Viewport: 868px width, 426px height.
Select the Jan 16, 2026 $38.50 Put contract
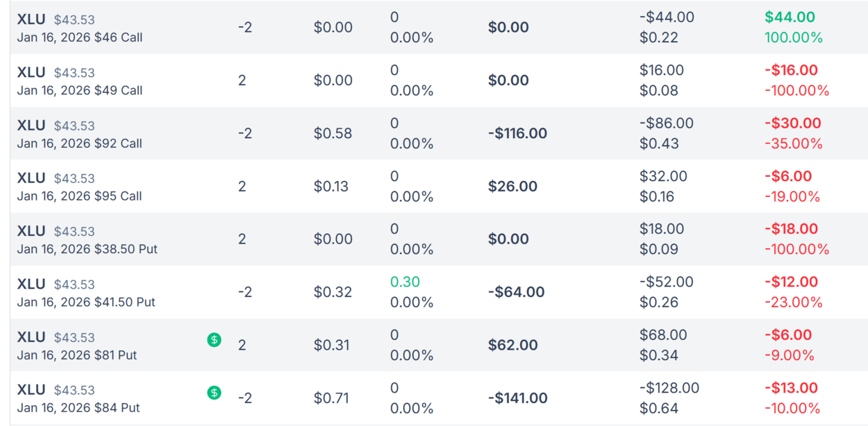[x=87, y=249]
